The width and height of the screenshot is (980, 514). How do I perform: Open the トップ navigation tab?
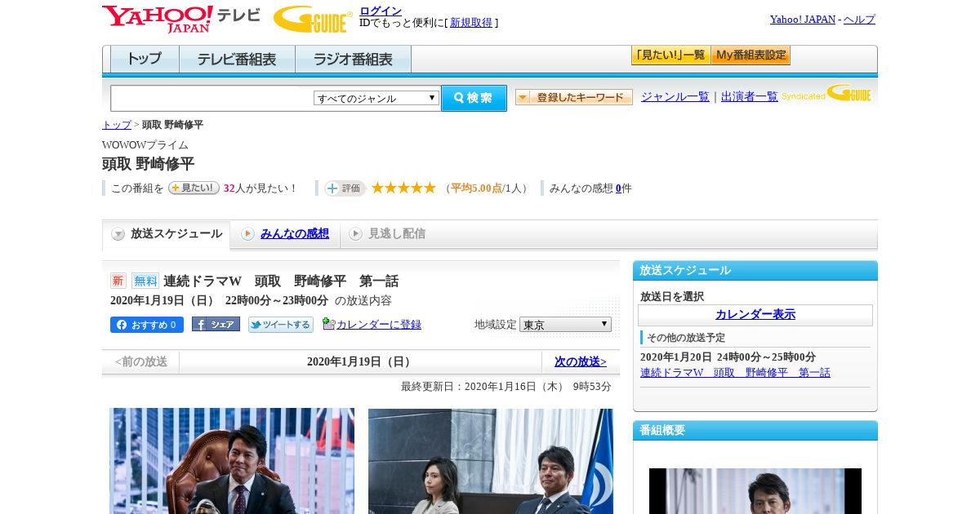(145, 60)
